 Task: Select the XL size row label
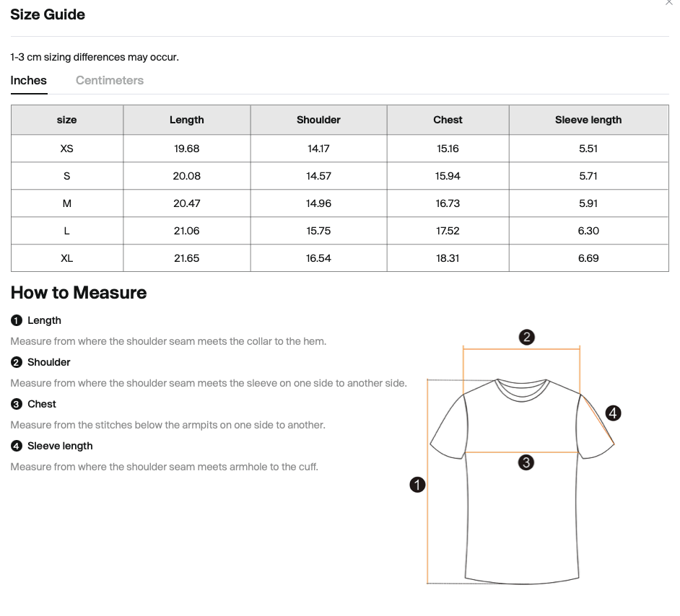pyautogui.click(x=67, y=258)
